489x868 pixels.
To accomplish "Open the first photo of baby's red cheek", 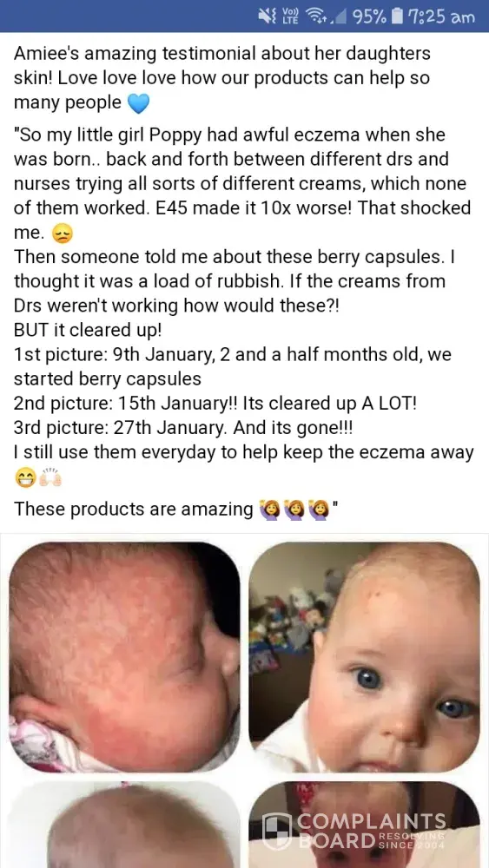I will point(124,656).
